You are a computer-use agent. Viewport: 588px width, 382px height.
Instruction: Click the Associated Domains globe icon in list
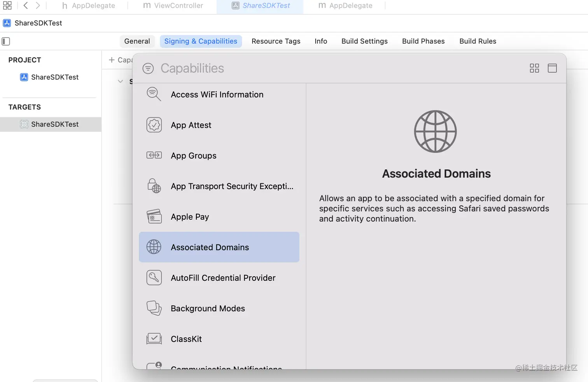(154, 247)
